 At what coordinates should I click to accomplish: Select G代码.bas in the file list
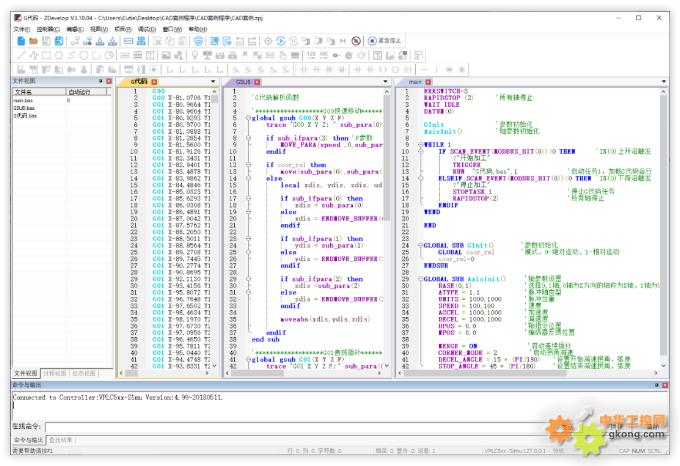(25, 116)
